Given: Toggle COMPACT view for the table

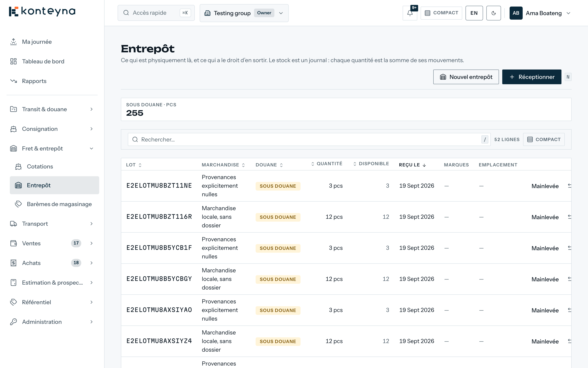Looking at the screenshot, I should (x=544, y=139).
